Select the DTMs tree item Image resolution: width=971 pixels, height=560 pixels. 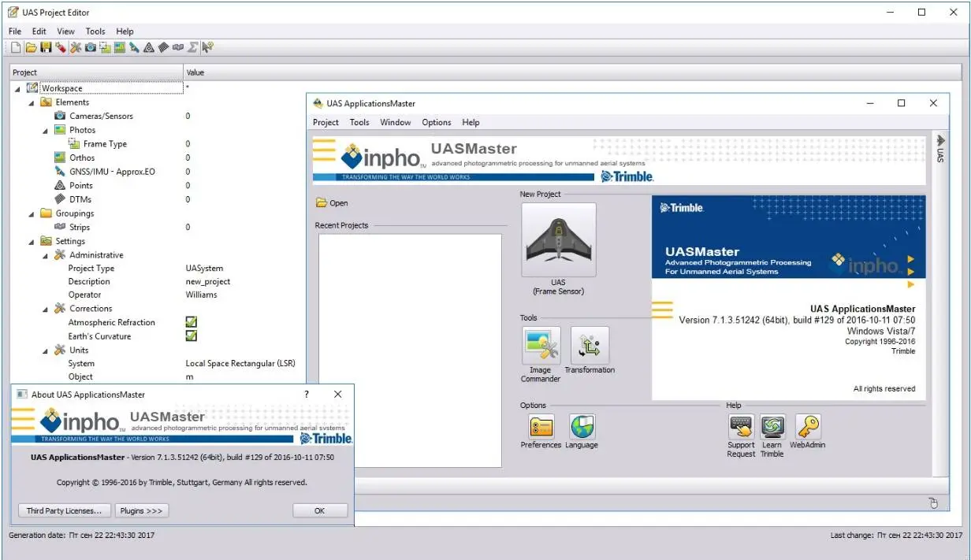(80, 199)
